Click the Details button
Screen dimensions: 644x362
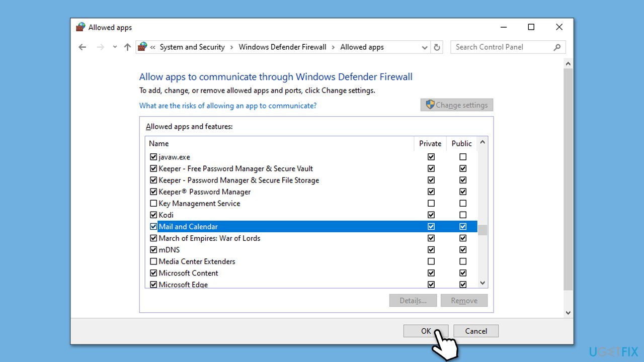pos(413,301)
